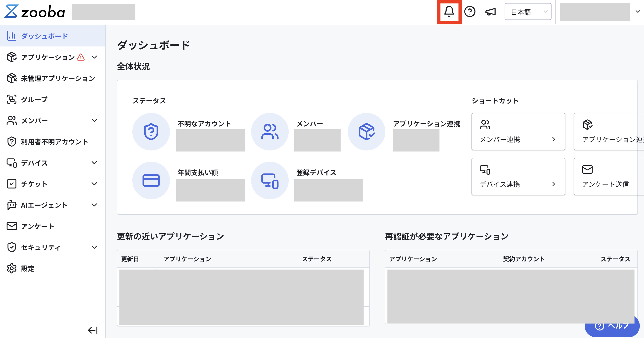Screen dimensions: 644x338
Task: Click the 更新日 column header
Action: (130, 259)
